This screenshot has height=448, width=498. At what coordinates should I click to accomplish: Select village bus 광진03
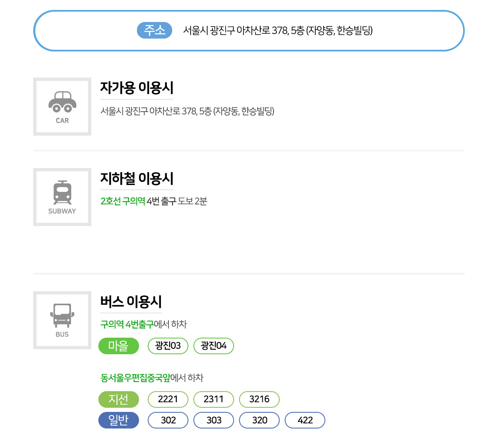(x=168, y=346)
